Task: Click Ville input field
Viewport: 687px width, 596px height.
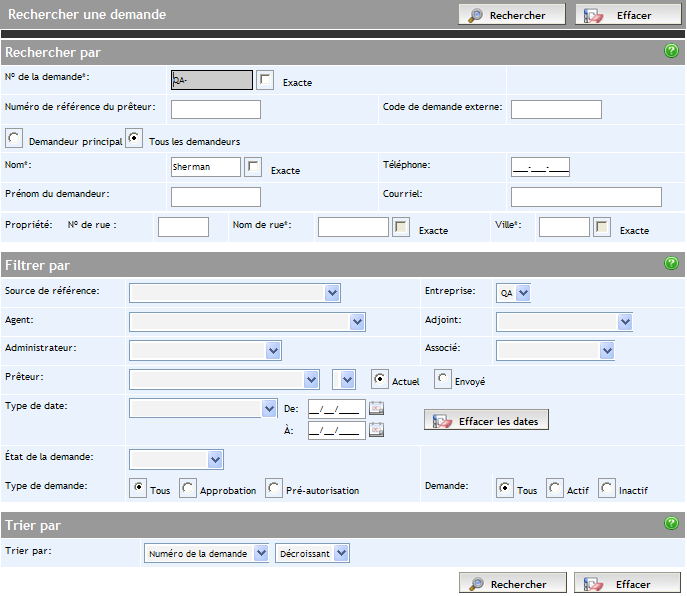Action: (564, 227)
